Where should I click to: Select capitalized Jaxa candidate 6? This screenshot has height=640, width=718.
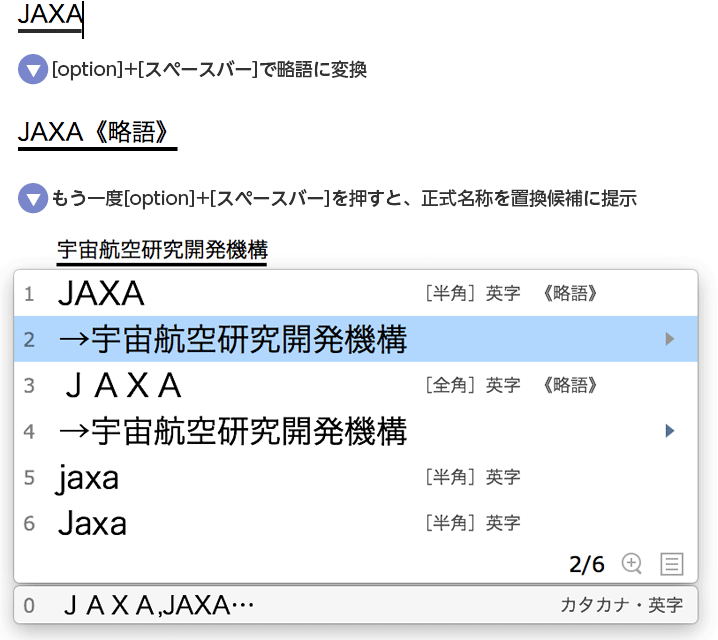(356, 523)
